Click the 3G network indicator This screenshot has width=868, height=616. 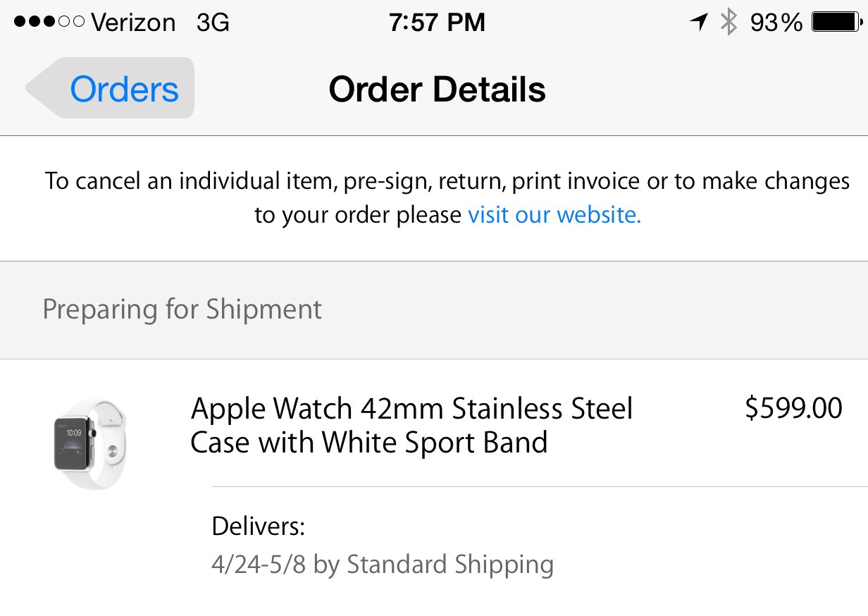[213, 23]
